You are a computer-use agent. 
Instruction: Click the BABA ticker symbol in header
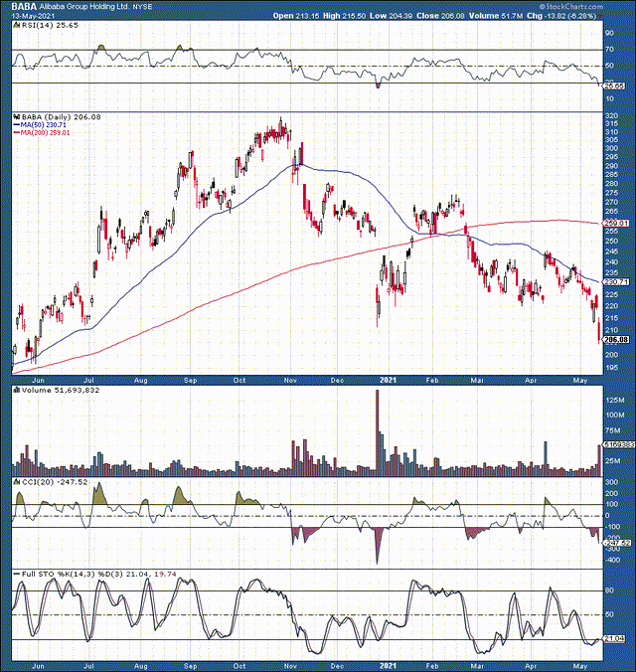[24, 6]
